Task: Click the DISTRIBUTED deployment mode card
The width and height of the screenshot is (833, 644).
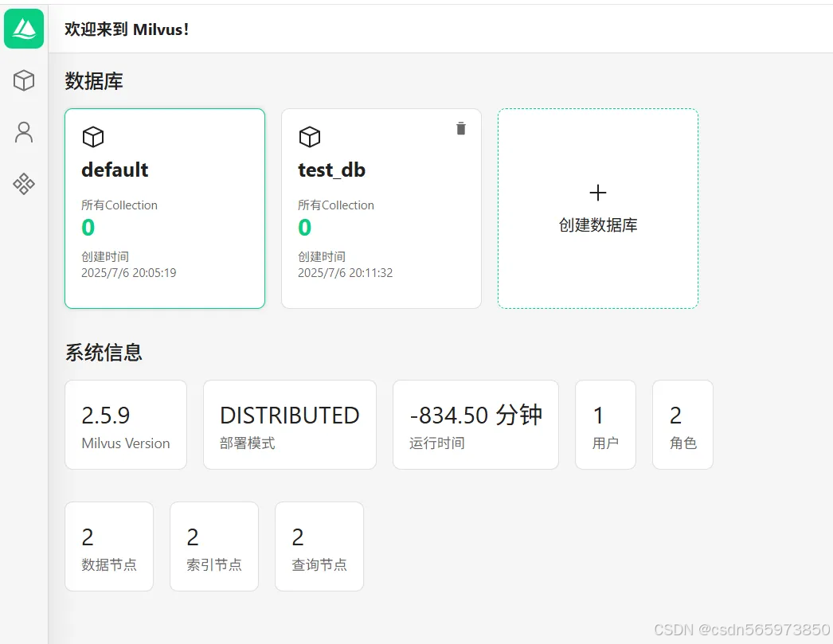Action: [290, 425]
